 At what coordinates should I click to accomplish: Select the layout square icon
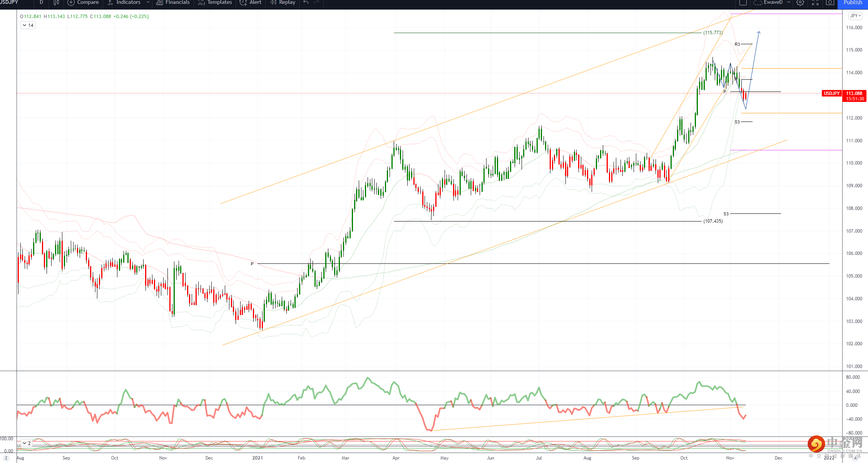click(x=743, y=3)
